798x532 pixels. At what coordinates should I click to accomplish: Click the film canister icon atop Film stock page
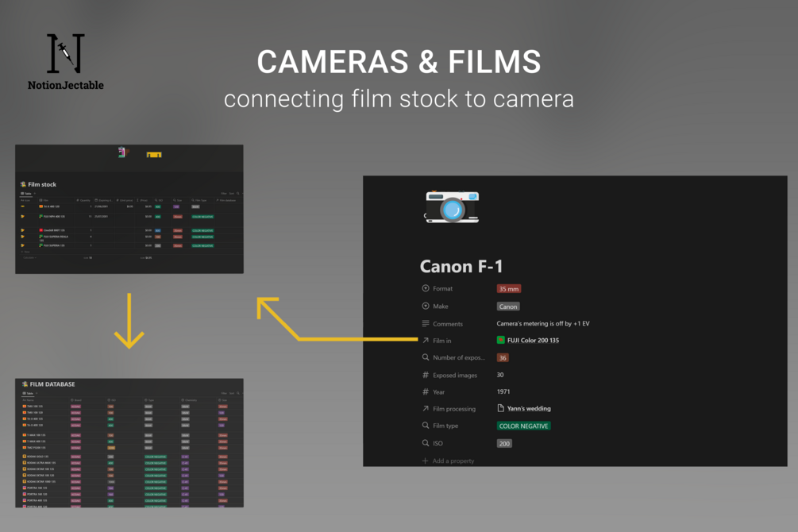(x=122, y=152)
